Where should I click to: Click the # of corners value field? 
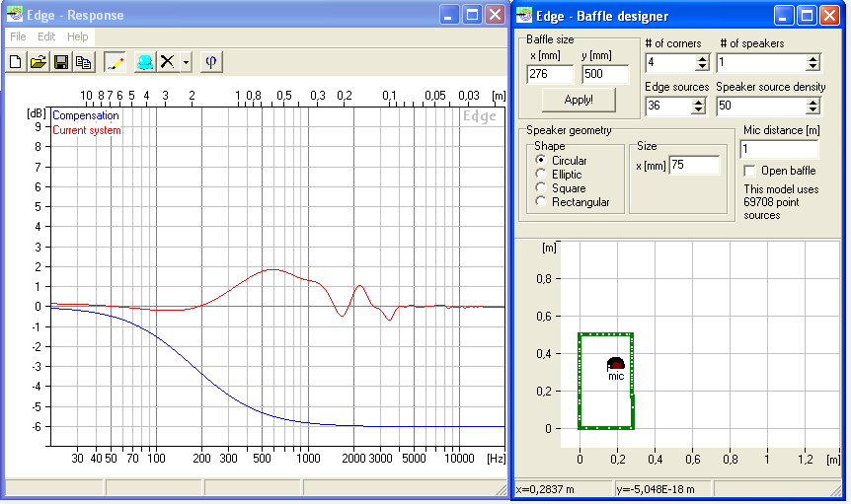pyautogui.click(x=670, y=63)
